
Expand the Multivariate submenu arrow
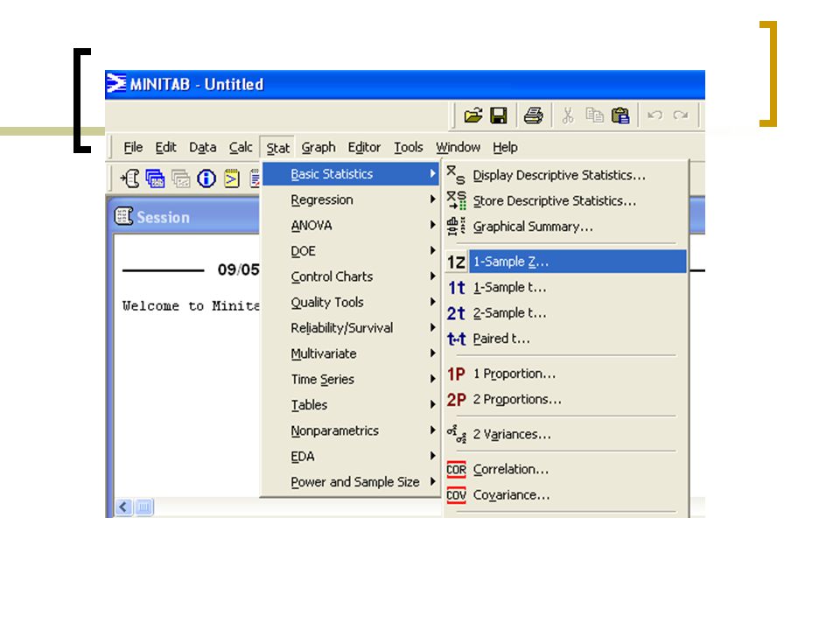(432, 353)
